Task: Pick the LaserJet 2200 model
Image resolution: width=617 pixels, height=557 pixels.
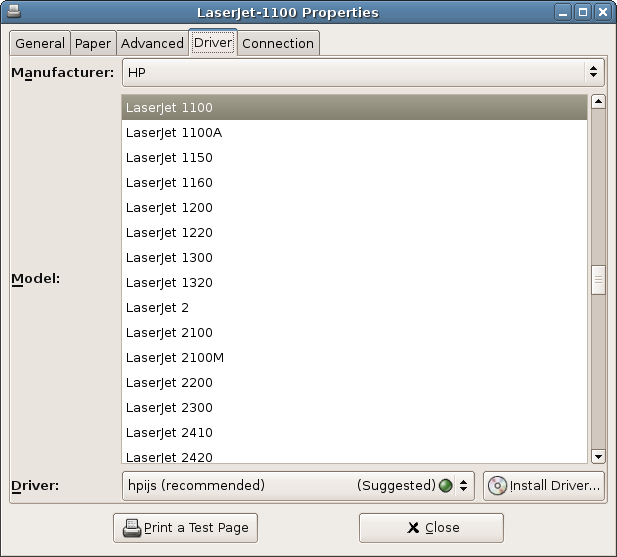Action: pos(354,382)
